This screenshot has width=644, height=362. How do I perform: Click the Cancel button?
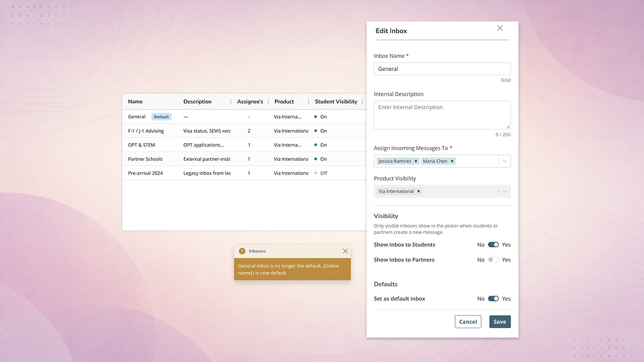click(468, 322)
